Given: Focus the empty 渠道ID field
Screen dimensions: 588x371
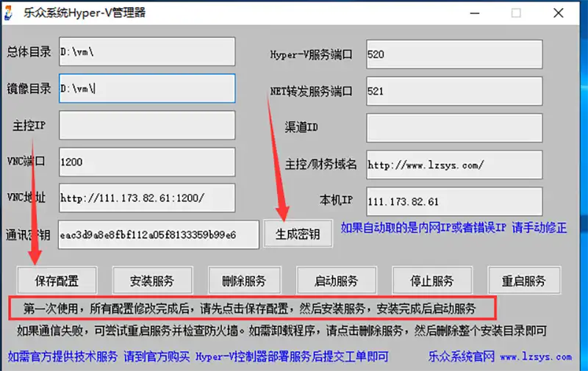Looking at the screenshot, I should tap(453, 128).
